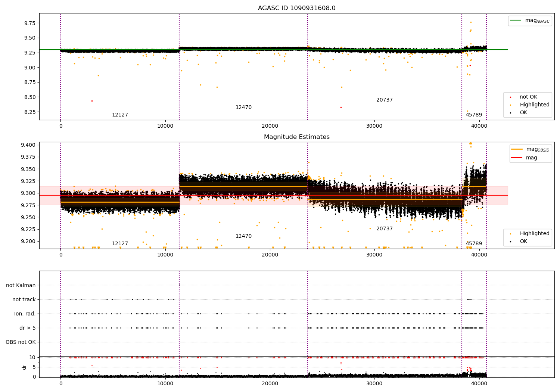
Task: Click the 9.75 y-axis tick label
Action: pyautogui.click(x=30, y=23)
